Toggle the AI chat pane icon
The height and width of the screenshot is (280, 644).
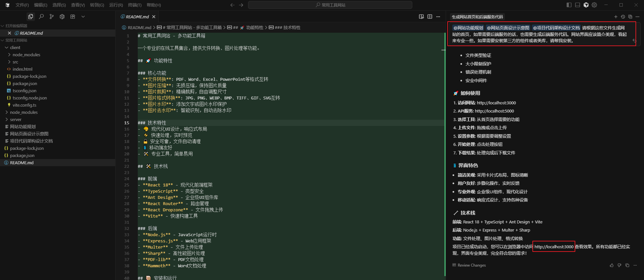[586, 5]
